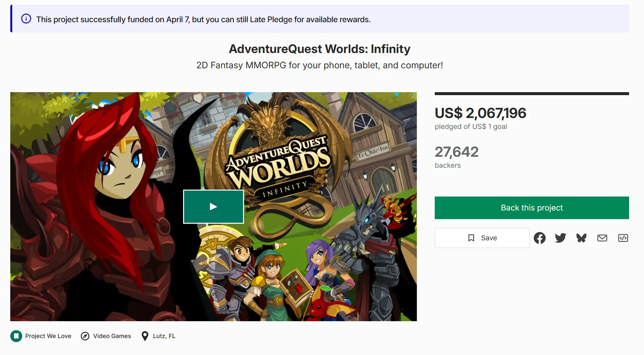Click the bookmark icon inside the Save button
Screen dimensions: 644x355
(471, 238)
